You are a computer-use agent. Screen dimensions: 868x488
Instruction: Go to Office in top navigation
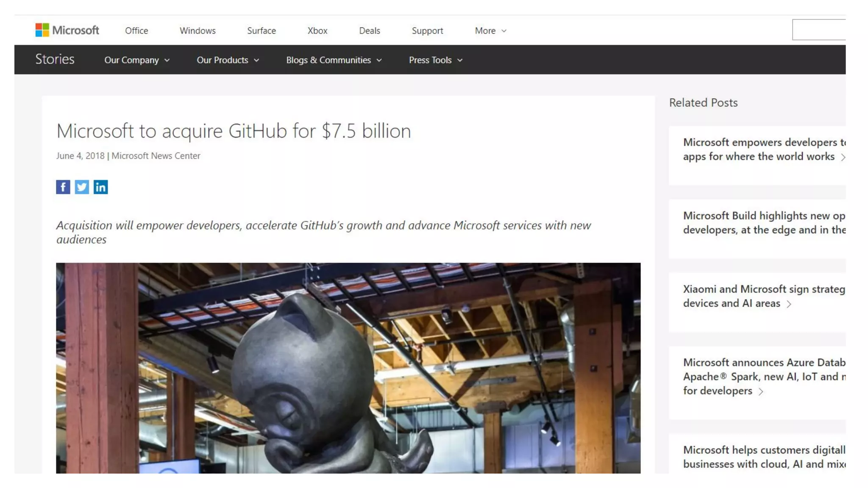(136, 30)
